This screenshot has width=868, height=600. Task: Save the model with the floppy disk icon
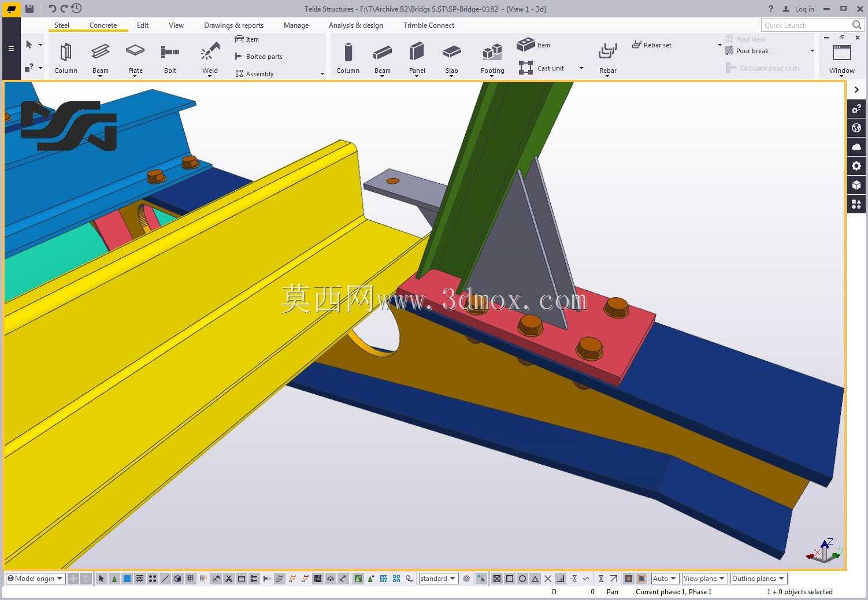coord(29,9)
